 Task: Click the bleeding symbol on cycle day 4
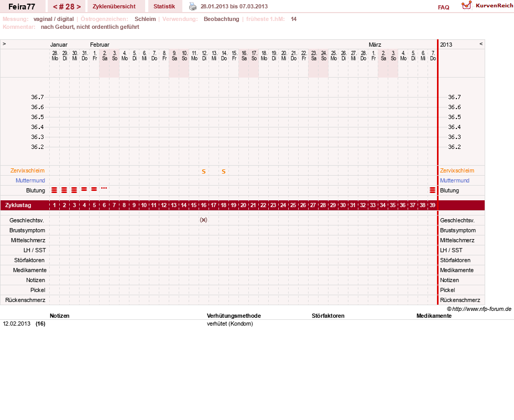tap(84, 189)
